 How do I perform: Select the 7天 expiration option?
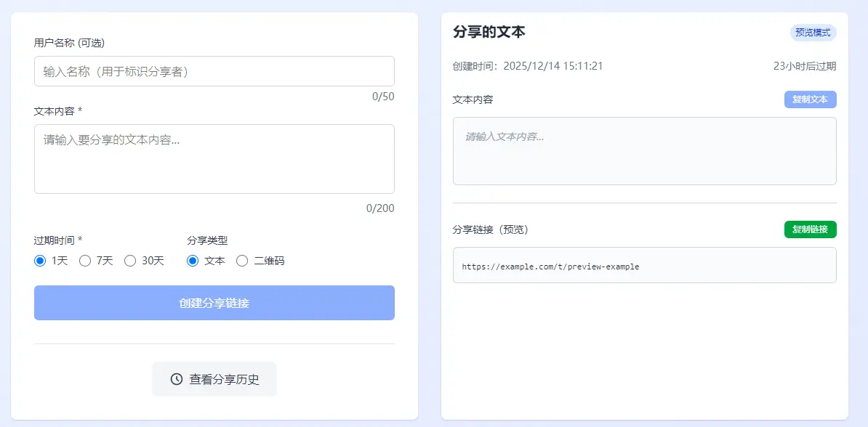(x=85, y=260)
